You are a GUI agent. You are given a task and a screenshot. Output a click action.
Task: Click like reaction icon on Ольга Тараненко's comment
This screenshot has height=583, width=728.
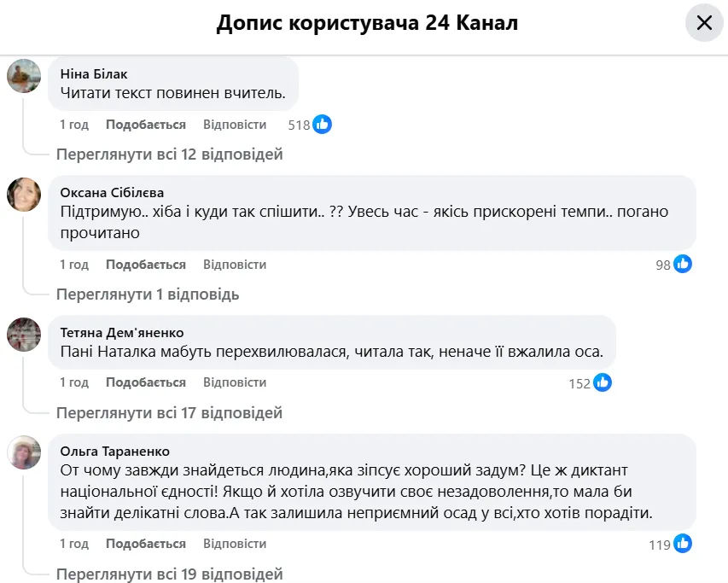(x=683, y=544)
